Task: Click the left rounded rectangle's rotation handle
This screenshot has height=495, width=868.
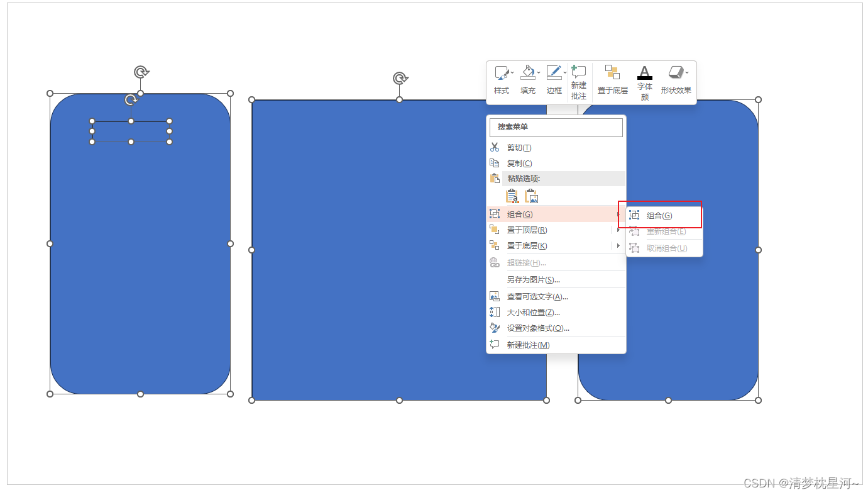Action: point(141,72)
